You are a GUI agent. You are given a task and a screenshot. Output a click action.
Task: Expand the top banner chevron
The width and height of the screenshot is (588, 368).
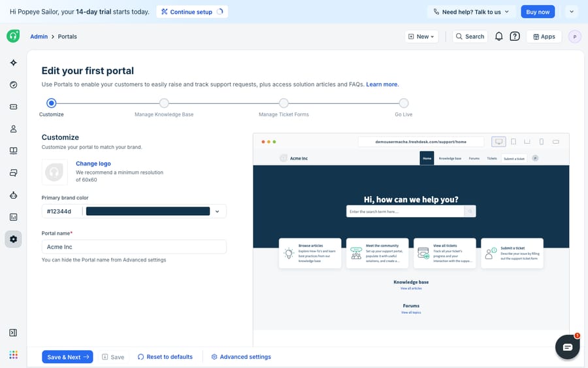pyautogui.click(x=572, y=12)
